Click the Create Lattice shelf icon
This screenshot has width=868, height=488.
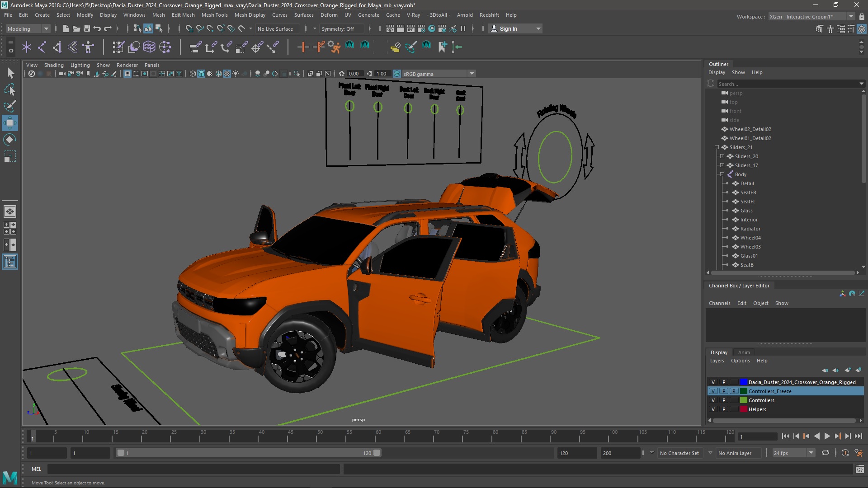pyautogui.click(x=149, y=47)
